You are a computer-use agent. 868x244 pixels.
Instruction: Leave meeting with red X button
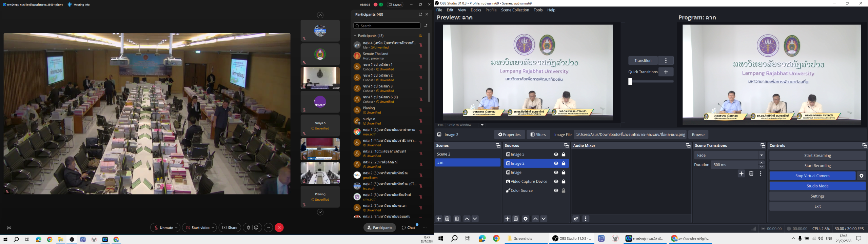(279, 228)
